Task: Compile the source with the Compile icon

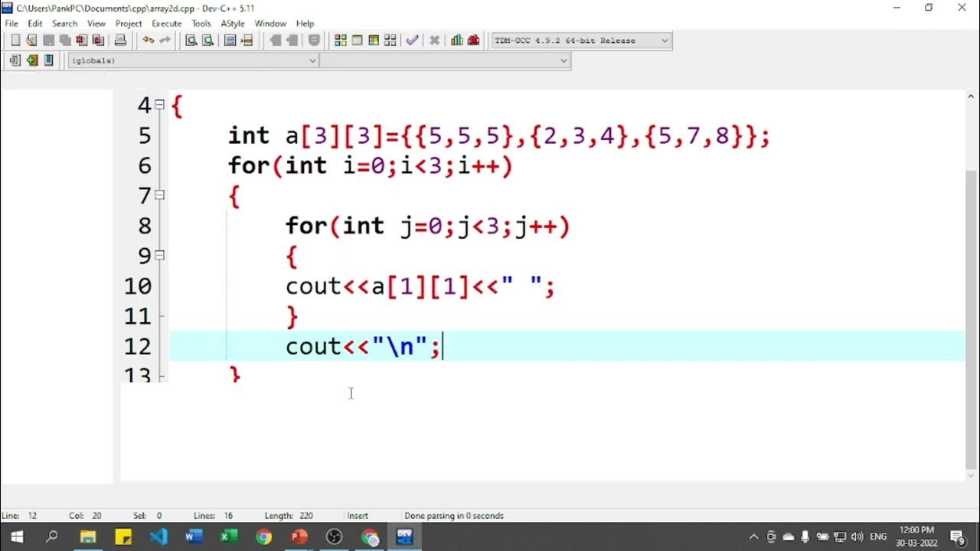Action: (x=340, y=40)
